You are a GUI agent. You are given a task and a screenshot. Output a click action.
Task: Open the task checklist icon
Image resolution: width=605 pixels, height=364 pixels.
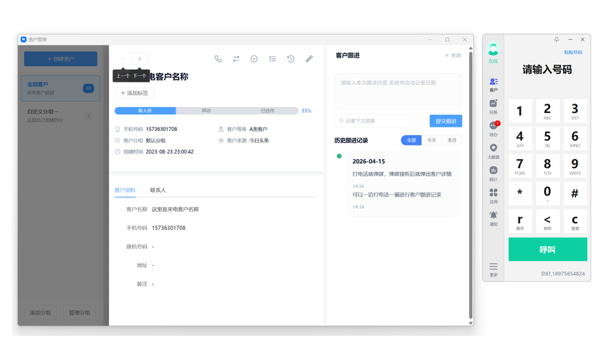click(272, 59)
